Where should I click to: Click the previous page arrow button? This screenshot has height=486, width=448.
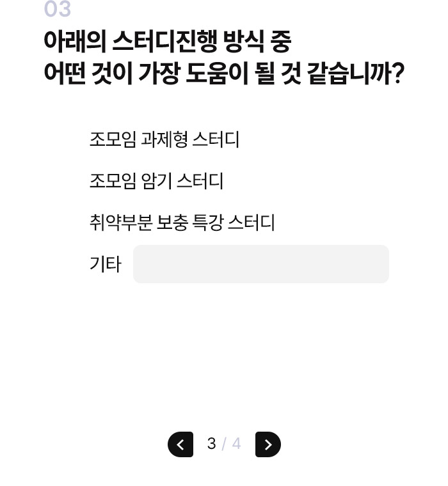pyautogui.click(x=180, y=444)
